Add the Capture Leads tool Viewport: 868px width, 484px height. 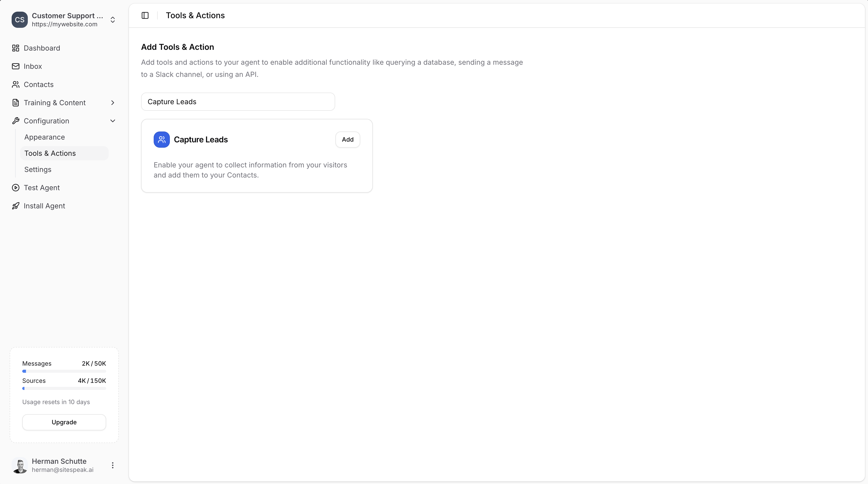click(347, 140)
